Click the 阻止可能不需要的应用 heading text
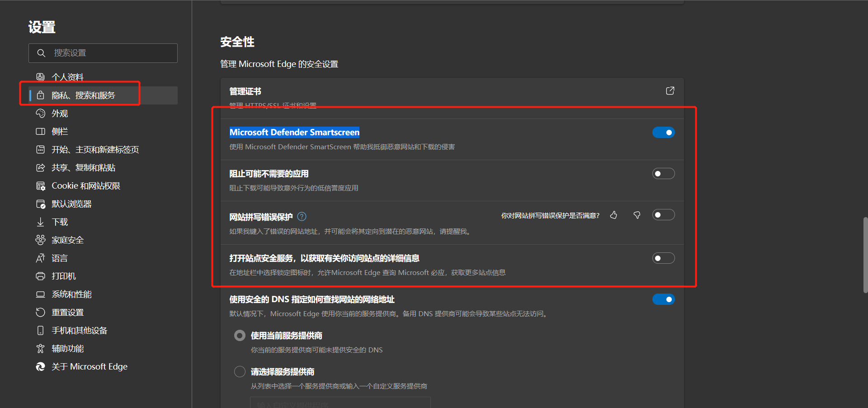This screenshot has height=408, width=868. pyautogui.click(x=269, y=174)
